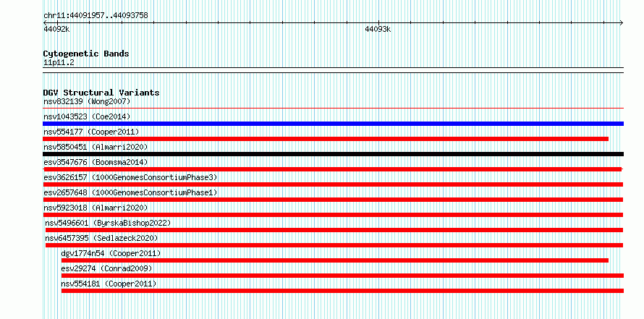
Task: Click the nsv6457395 (Sedlazeck2020) label
Action: pos(101,238)
